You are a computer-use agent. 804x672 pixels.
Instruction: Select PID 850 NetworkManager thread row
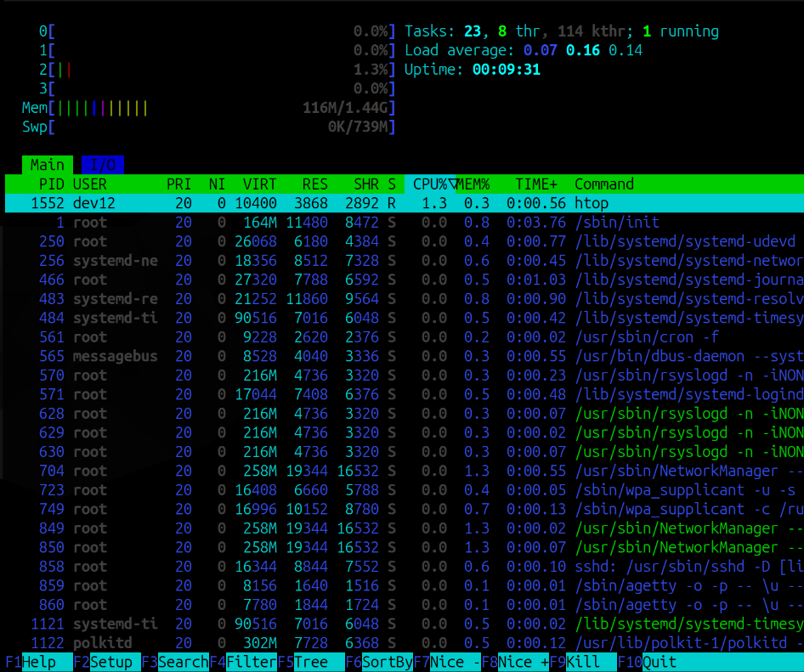coord(405,547)
